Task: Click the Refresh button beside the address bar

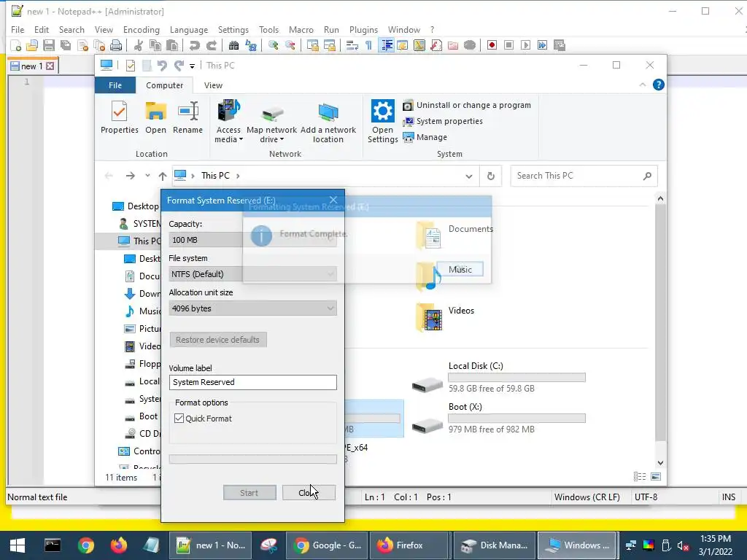Action: coord(491,176)
